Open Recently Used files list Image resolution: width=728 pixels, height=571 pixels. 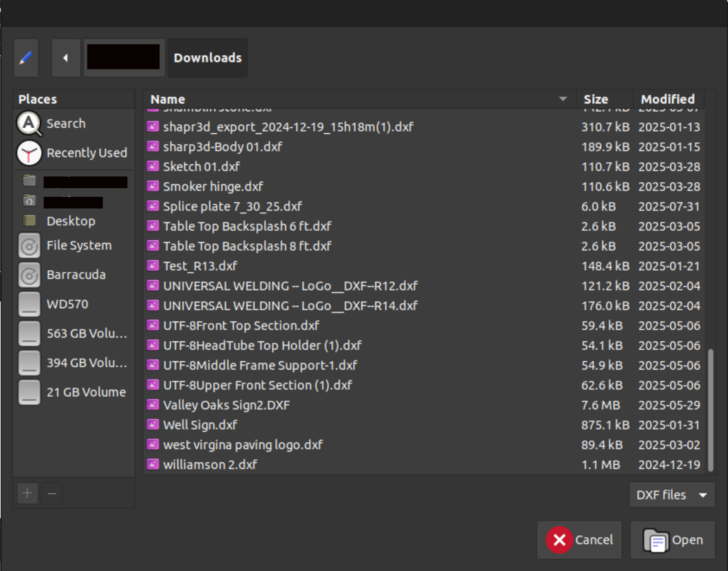86,153
